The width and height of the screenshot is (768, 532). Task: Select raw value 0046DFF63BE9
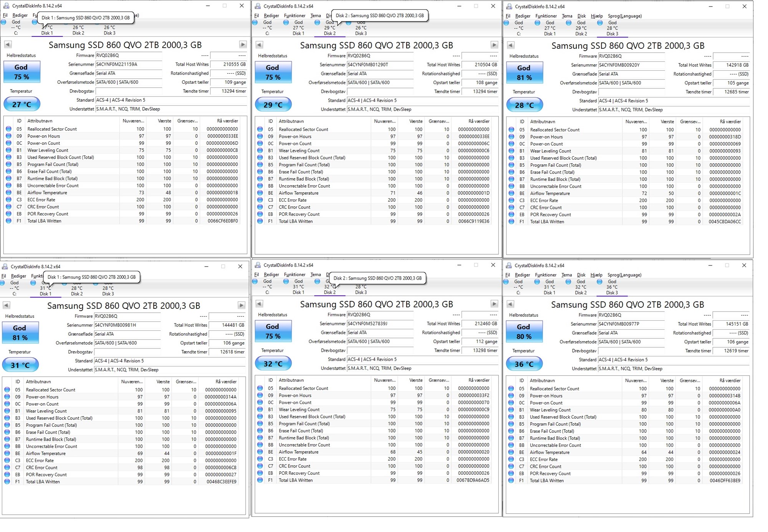(x=725, y=481)
